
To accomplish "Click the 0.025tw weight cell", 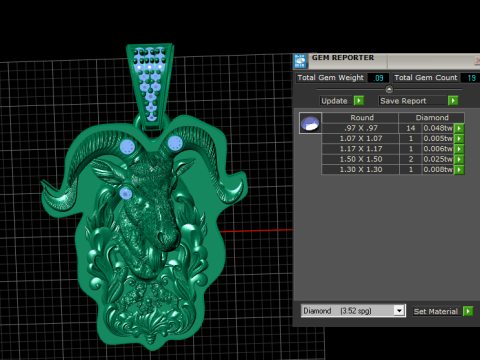I will click(x=438, y=159).
